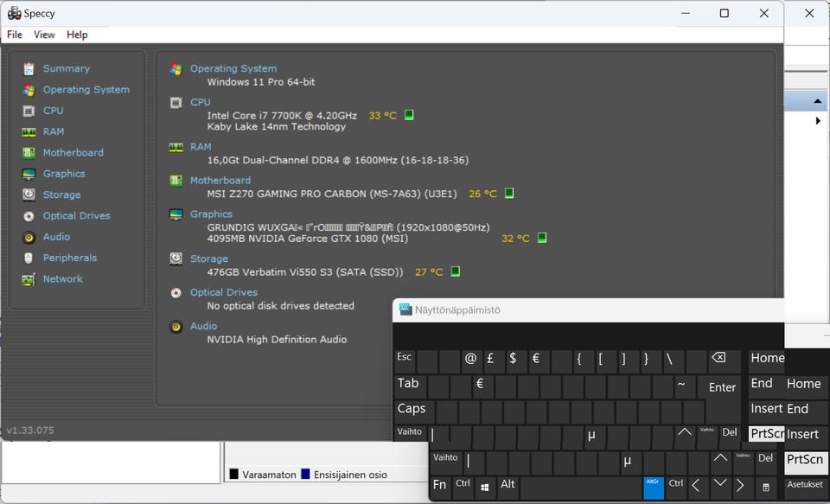Tap the context menu key on keyboard

coord(765,487)
